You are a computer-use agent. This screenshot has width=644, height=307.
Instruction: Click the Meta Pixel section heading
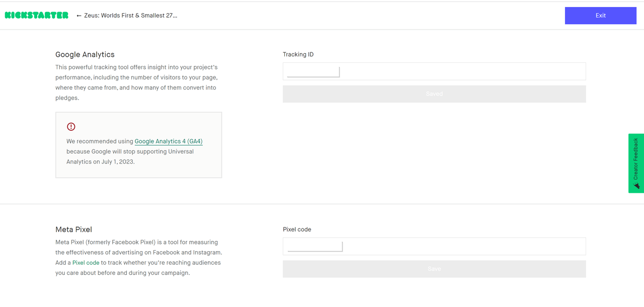click(73, 229)
